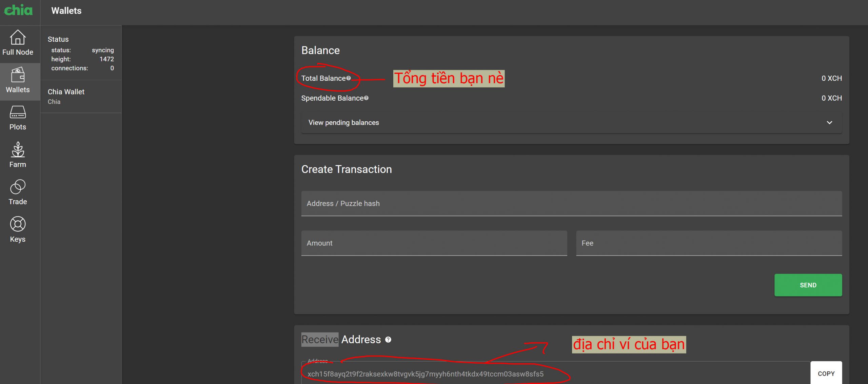Switch to the Trade section icon

click(x=18, y=187)
